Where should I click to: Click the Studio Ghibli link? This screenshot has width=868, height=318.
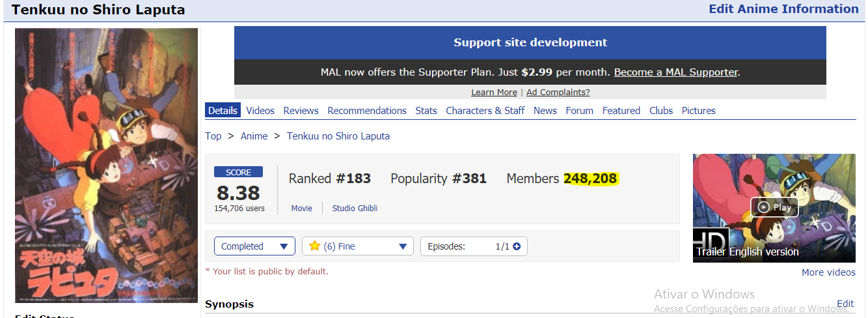[355, 208]
